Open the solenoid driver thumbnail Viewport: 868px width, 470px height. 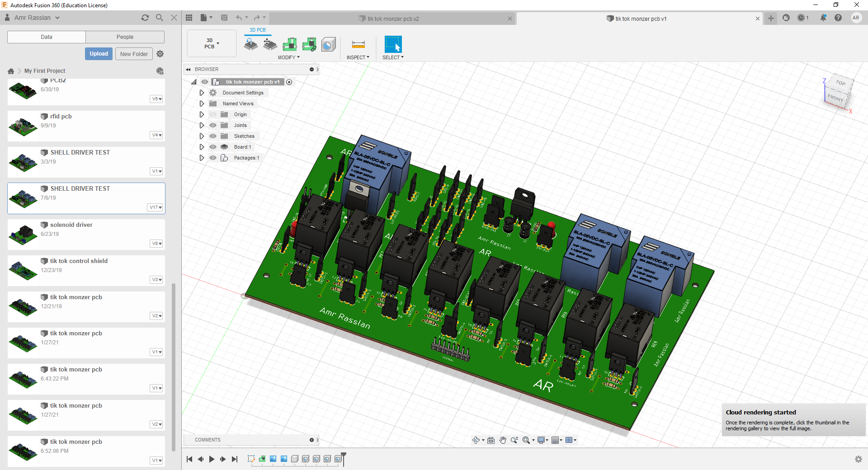click(x=23, y=235)
